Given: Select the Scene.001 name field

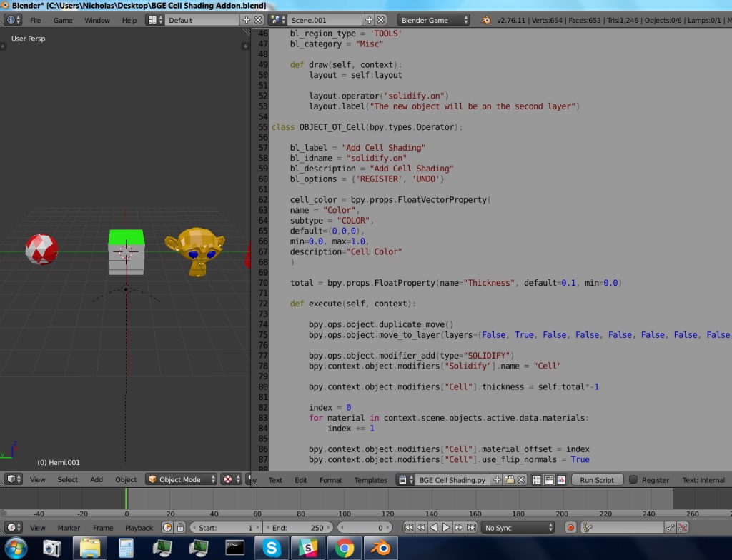Looking at the screenshot, I should pyautogui.click(x=325, y=20).
